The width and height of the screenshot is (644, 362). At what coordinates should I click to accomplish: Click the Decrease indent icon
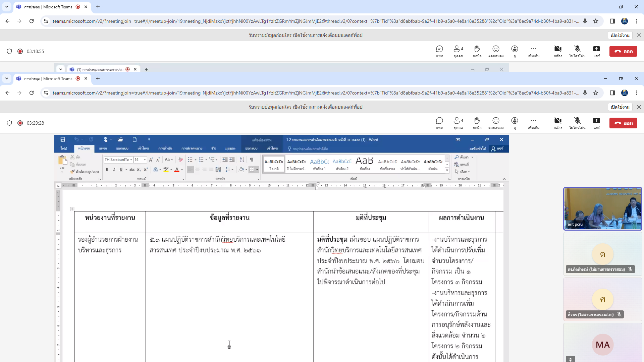[225, 160]
